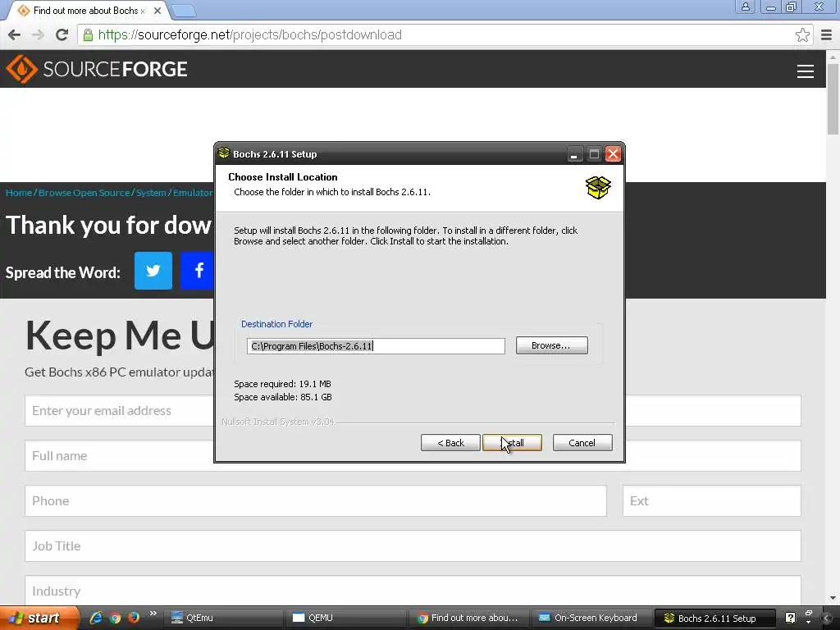Expand the quick launch chevron
This screenshot has width=840, height=630.
click(153, 614)
